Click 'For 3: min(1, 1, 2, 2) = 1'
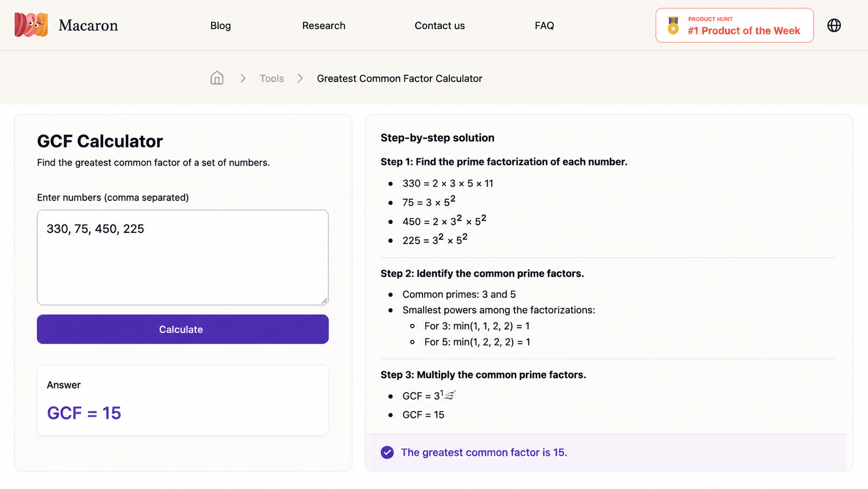The image size is (868, 489). click(477, 326)
